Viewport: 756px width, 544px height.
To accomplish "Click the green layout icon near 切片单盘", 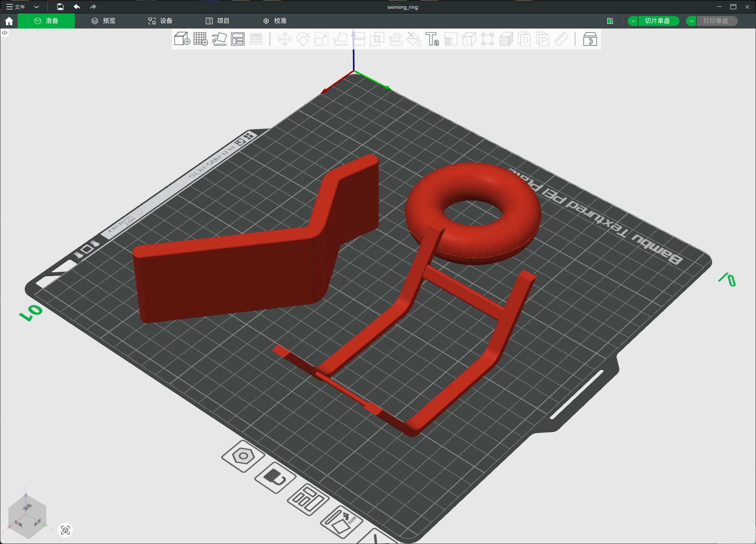I will (610, 21).
